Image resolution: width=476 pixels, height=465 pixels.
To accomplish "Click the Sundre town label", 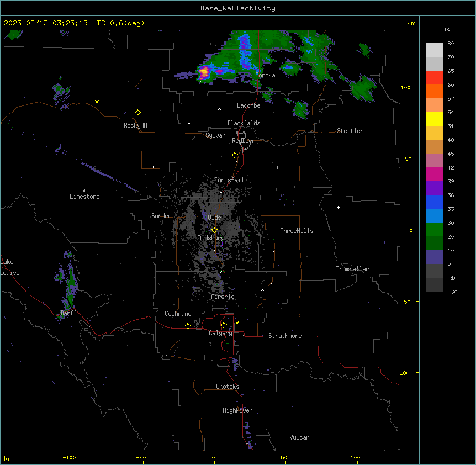I will pos(161,216).
